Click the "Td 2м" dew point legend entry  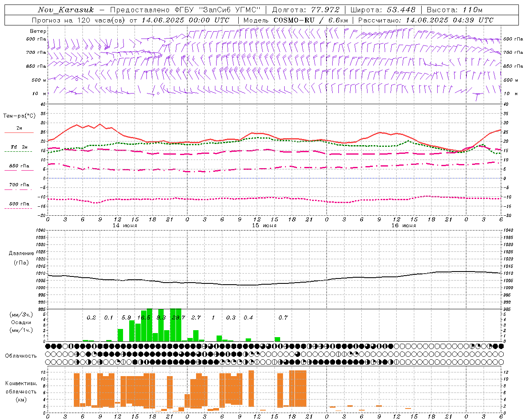(19, 147)
